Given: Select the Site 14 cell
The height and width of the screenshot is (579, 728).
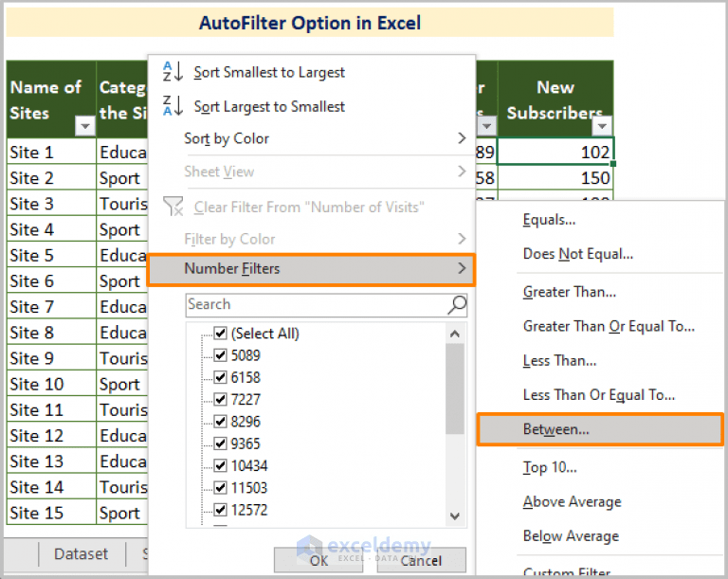Looking at the screenshot, I should coord(51,487).
